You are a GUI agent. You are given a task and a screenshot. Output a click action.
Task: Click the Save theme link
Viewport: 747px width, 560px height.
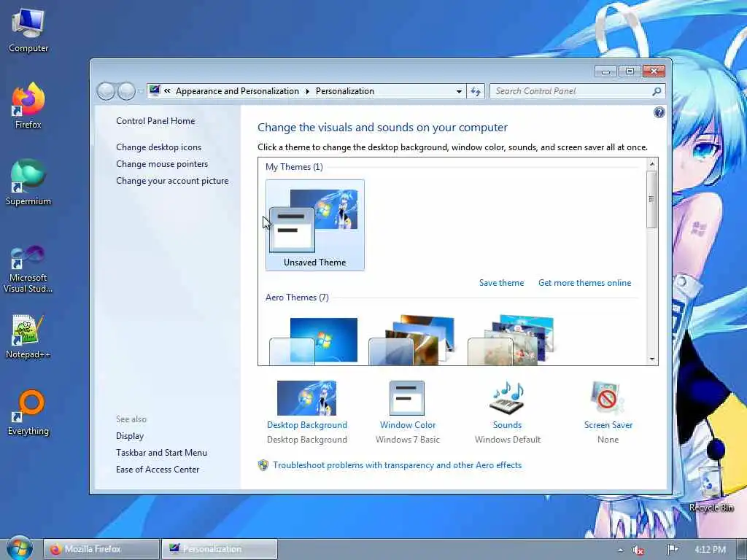[502, 283]
